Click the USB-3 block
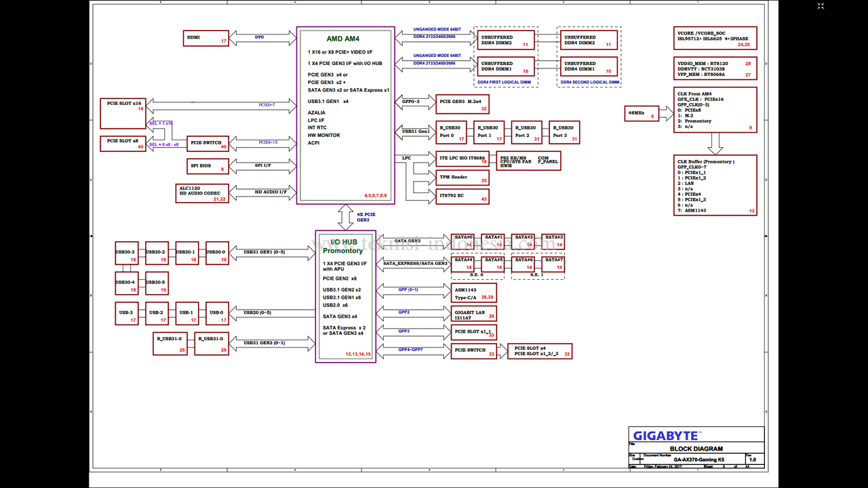This screenshot has height=488, width=868. [x=127, y=313]
